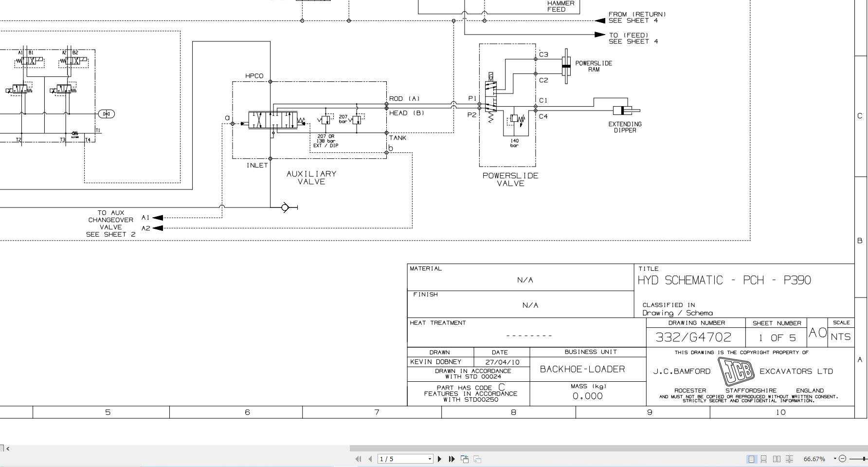Screen dimensions: 868x467
Task: Click the NTS scale value
Action: click(841, 337)
